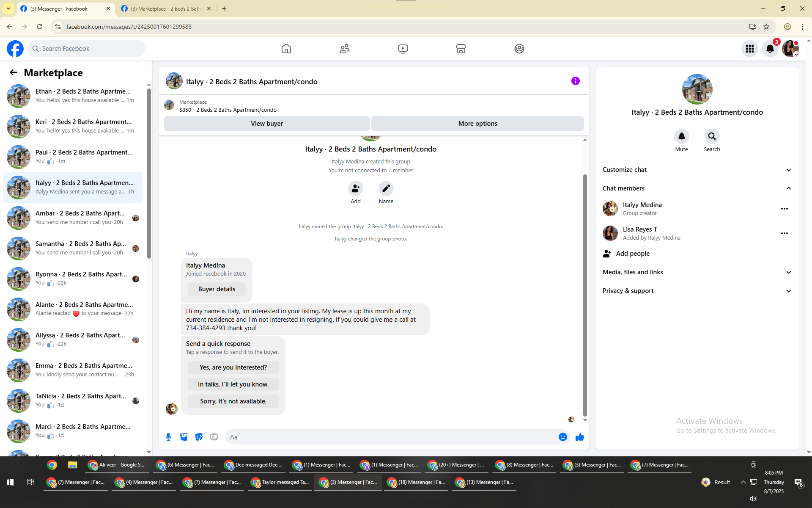The image size is (812, 508).
Task: Open the tab search dropdown arrow
Action: [x=8, y=8]
